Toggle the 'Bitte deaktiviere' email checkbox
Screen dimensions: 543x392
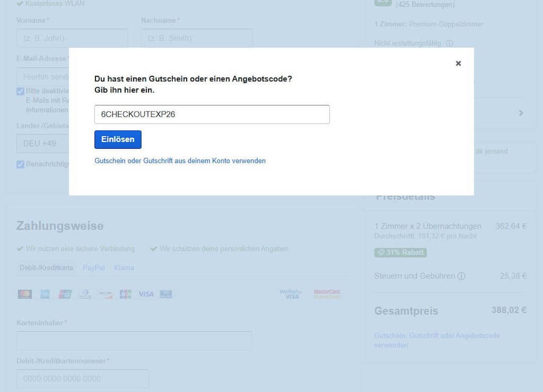pyautogui.click(x=20, y=91)
